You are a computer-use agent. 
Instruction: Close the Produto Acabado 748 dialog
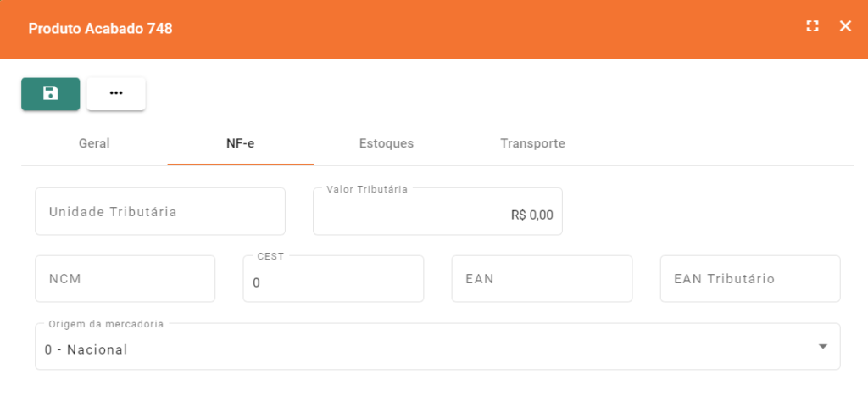coord(845,26)
